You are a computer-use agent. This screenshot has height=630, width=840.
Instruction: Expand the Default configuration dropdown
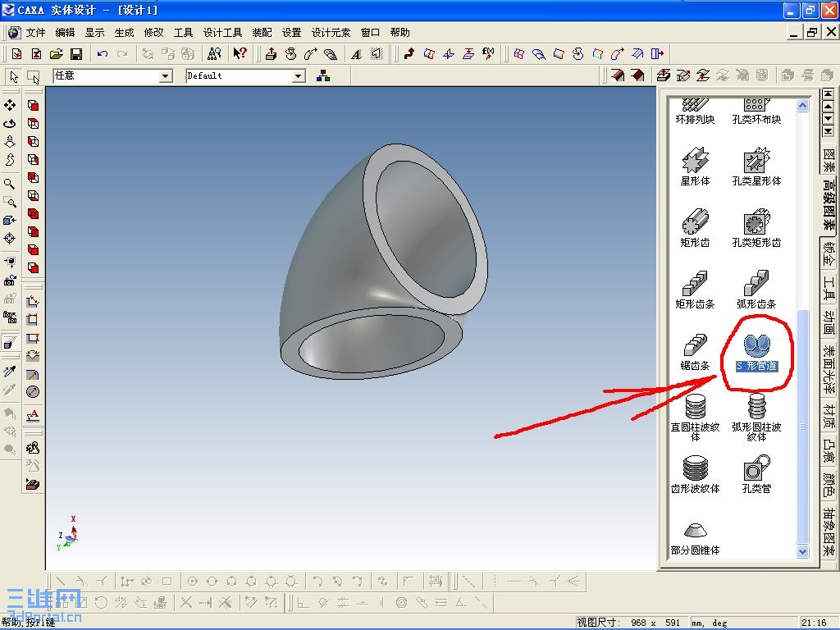[x=299, y=76]
